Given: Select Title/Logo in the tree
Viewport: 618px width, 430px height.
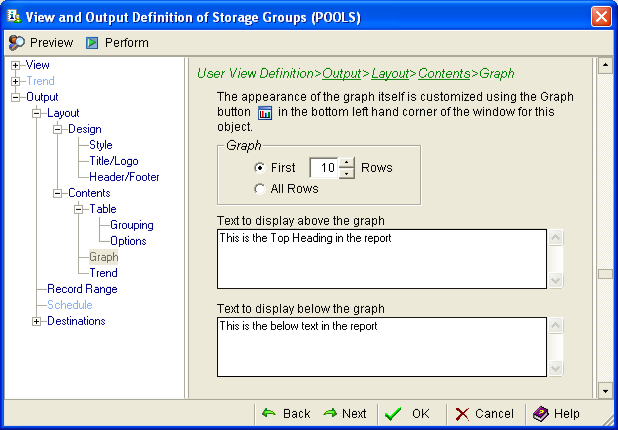Looking at the screenshot, I should tap(114, 161).
